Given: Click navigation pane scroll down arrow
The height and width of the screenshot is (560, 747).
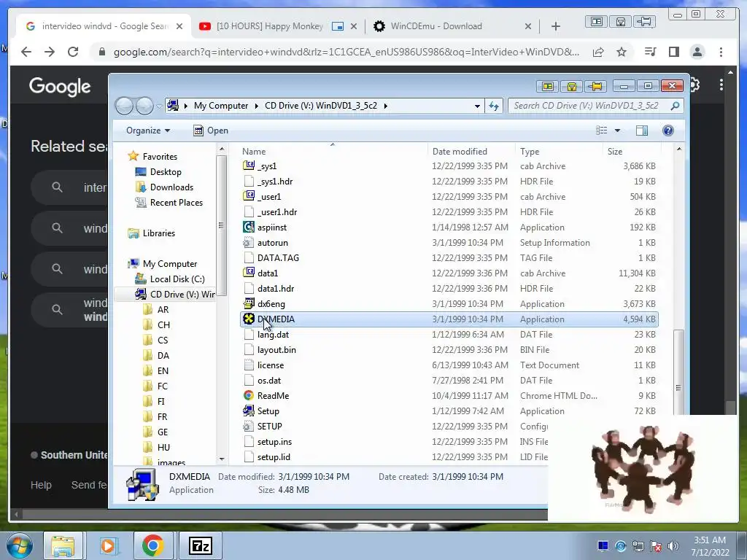Looking at the screenshot, I should click(222, 459).
